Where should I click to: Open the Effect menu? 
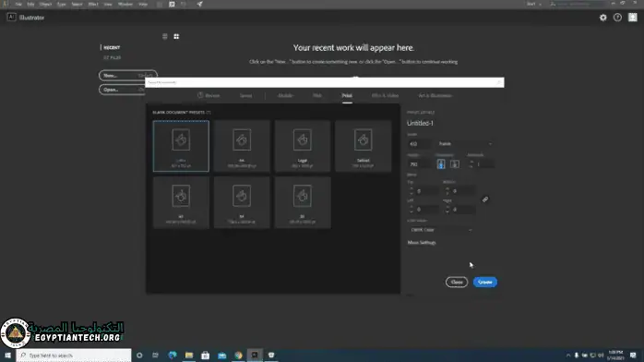[x=93, y=4]
